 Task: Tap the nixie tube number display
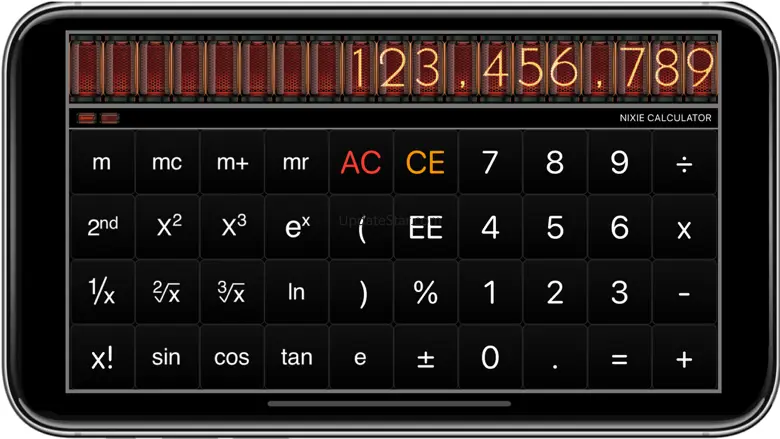point(393,68)
